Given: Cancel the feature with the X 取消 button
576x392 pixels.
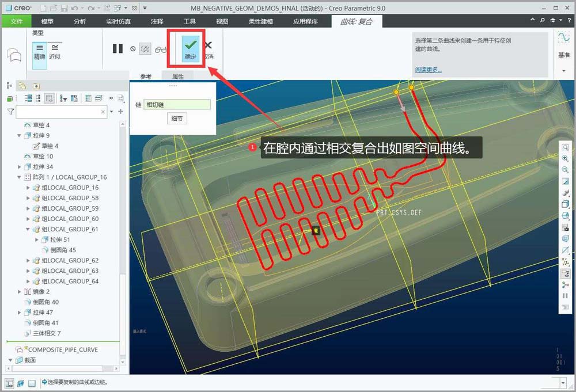Looking at the screenshot, I should click(x=209, y=49).
